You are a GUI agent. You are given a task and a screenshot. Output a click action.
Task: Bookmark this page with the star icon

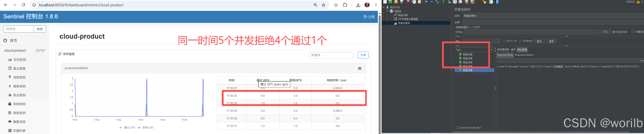[x=324, y=5]
